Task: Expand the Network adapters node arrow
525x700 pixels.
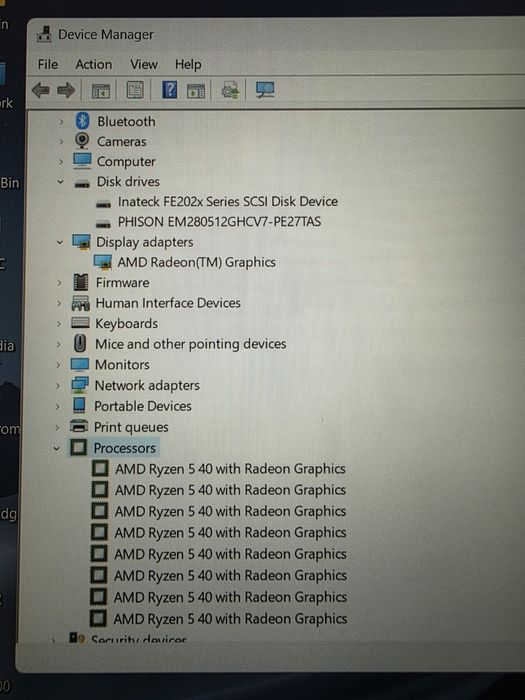Action: click(58, 385)
